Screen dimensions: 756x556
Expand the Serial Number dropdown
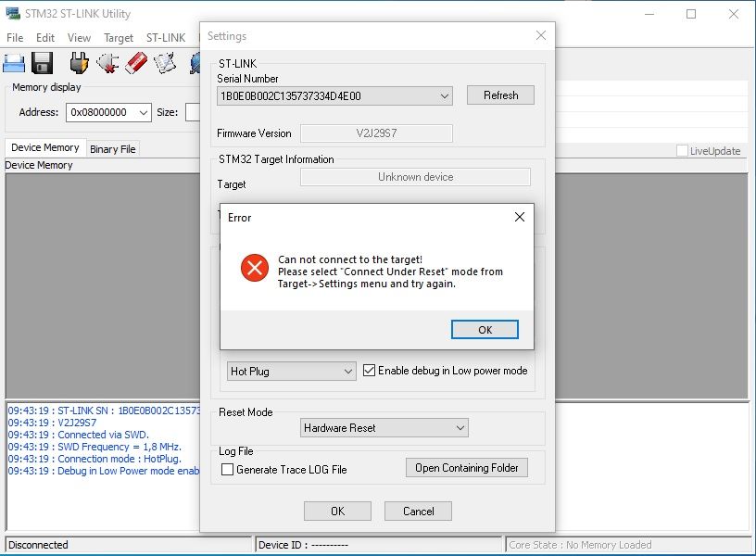(x=445, y=96)
